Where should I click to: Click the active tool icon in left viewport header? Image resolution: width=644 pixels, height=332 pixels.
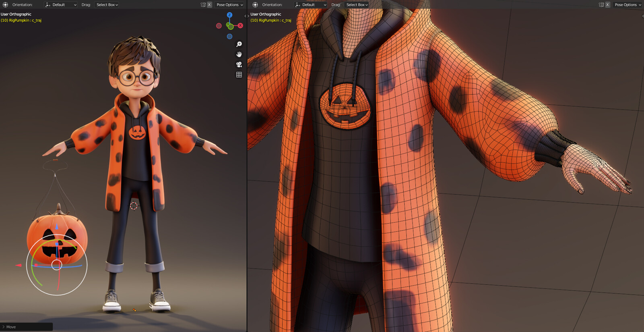[x=5, y=5]
